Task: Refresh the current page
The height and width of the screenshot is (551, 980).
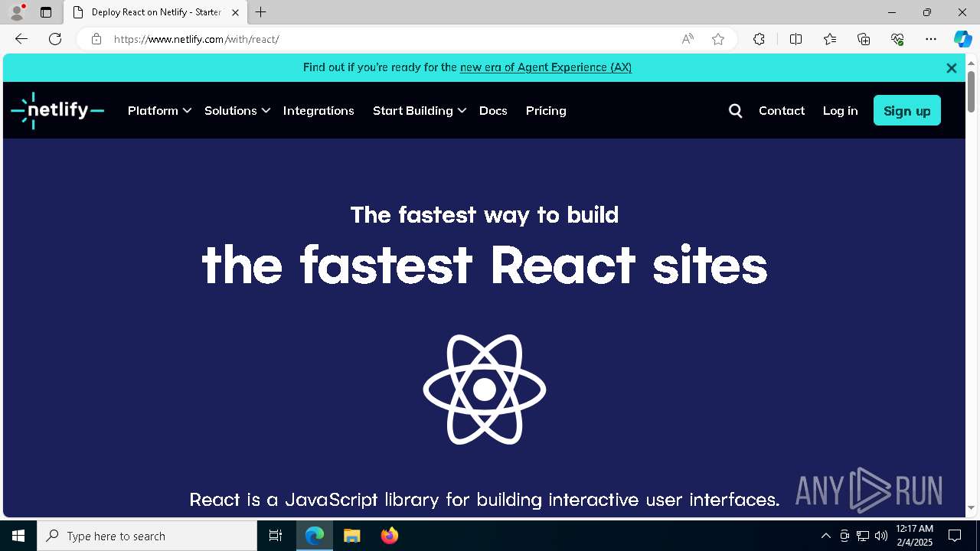Action: click(x=55, y=39)
